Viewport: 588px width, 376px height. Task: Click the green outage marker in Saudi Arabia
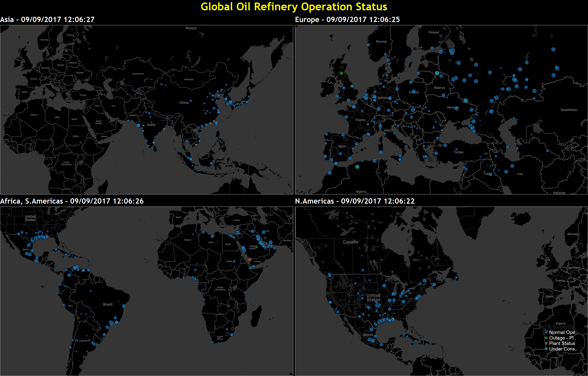[x=256, y=247]
